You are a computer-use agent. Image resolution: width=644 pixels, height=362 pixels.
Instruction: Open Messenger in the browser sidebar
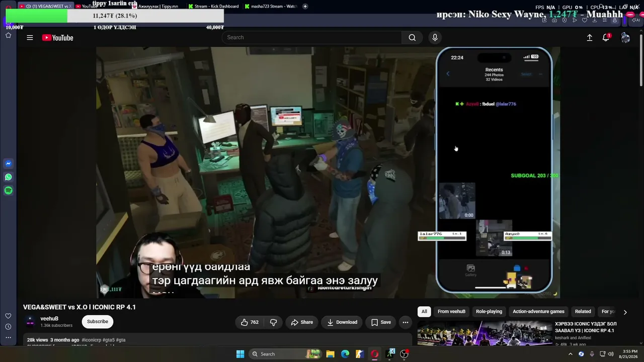tap(9, 163)
